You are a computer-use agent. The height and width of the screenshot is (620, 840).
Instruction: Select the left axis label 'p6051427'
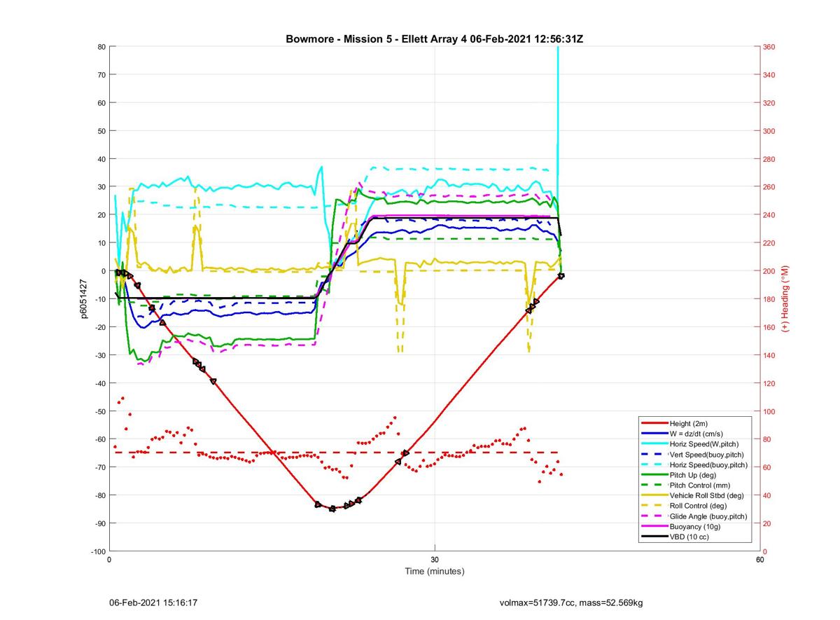pos(83,299)
